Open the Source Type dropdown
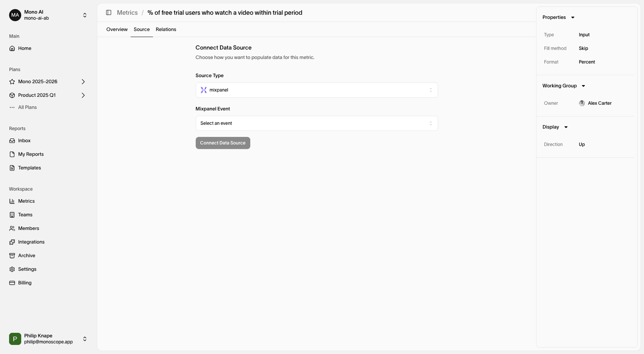The height and width of the screenshot is (354, 644). pyautogui.click(x=316, y=90)
